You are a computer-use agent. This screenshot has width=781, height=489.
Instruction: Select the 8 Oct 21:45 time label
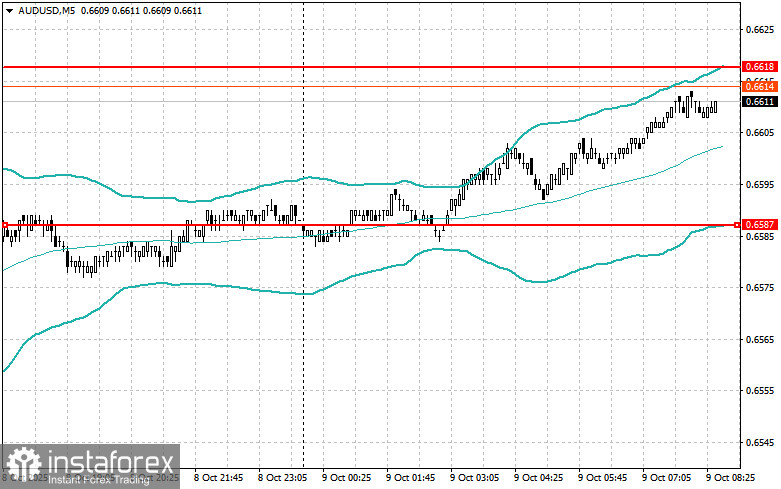pyautogui.click(x=219, y=478)
